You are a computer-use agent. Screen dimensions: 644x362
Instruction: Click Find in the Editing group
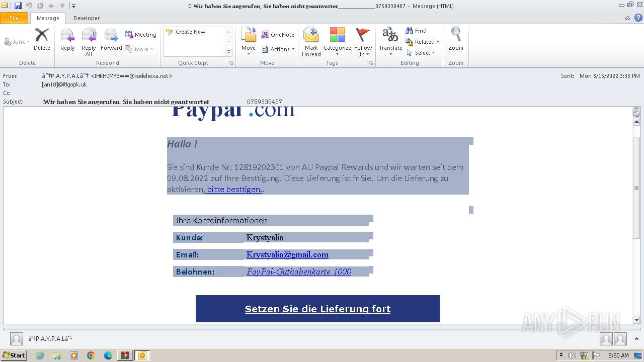pos(416,31)
